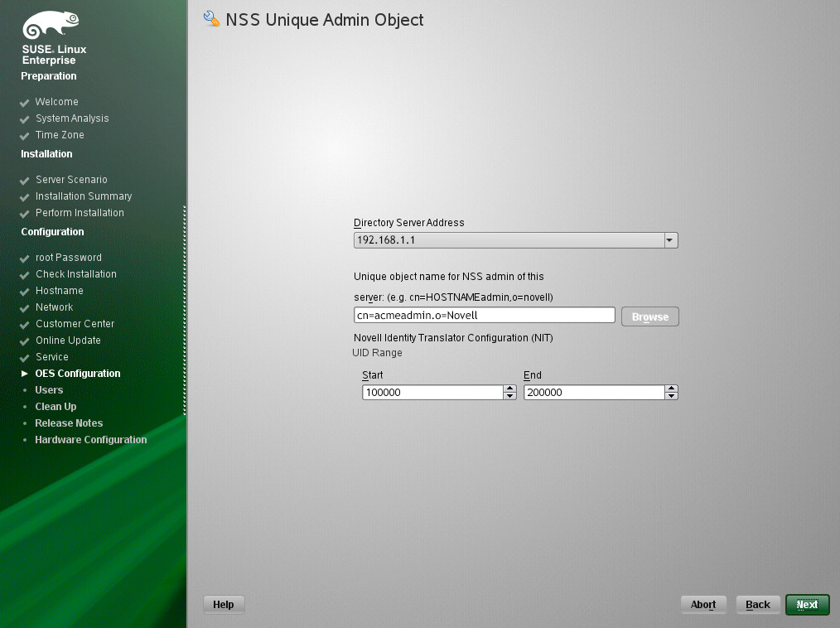Click the checkmark beside Network
840x628 pixels.
24,308
